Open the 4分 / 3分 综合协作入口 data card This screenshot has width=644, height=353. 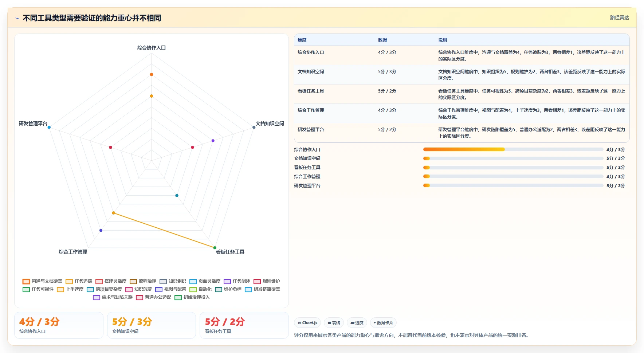(59, 325)
